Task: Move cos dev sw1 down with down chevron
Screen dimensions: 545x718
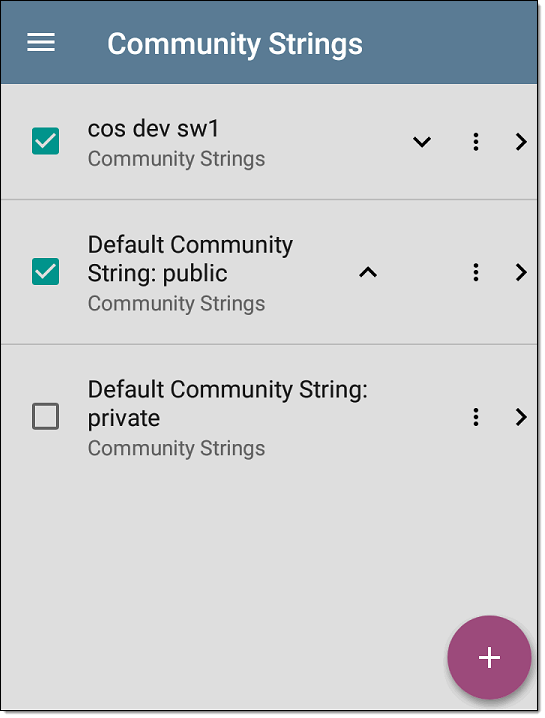Action: (x=422, y=142)
